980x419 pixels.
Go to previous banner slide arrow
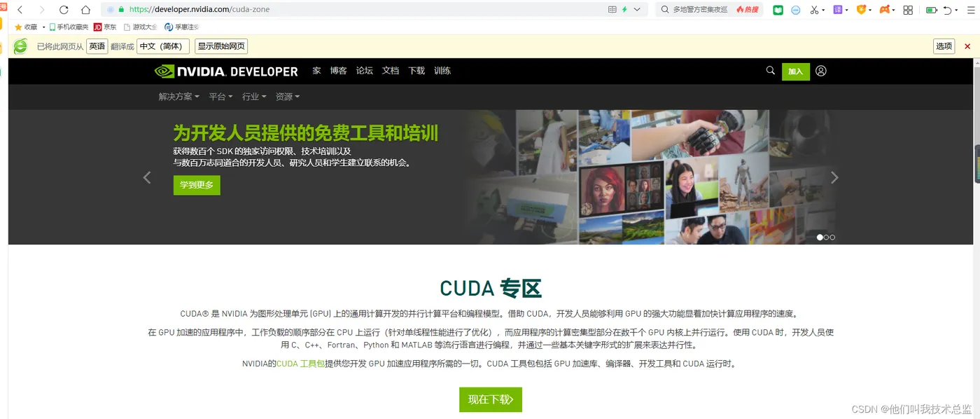click(x=147, y=177)
